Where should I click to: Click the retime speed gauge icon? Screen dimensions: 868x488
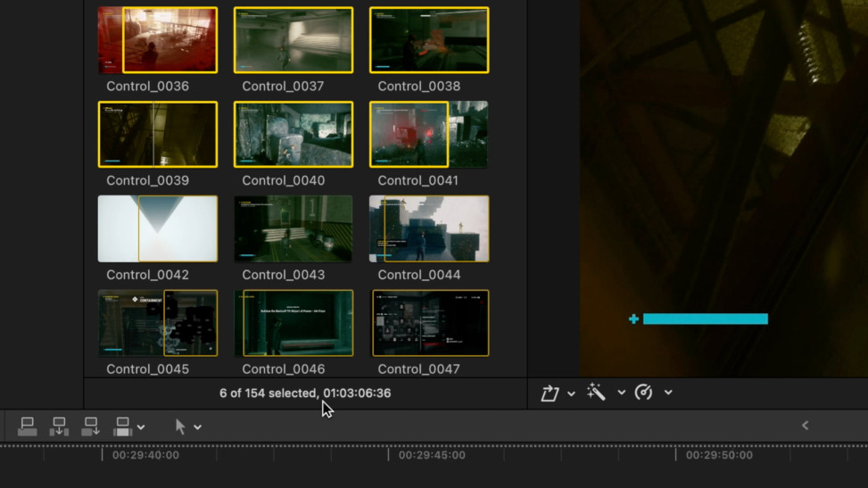point(643,393)
